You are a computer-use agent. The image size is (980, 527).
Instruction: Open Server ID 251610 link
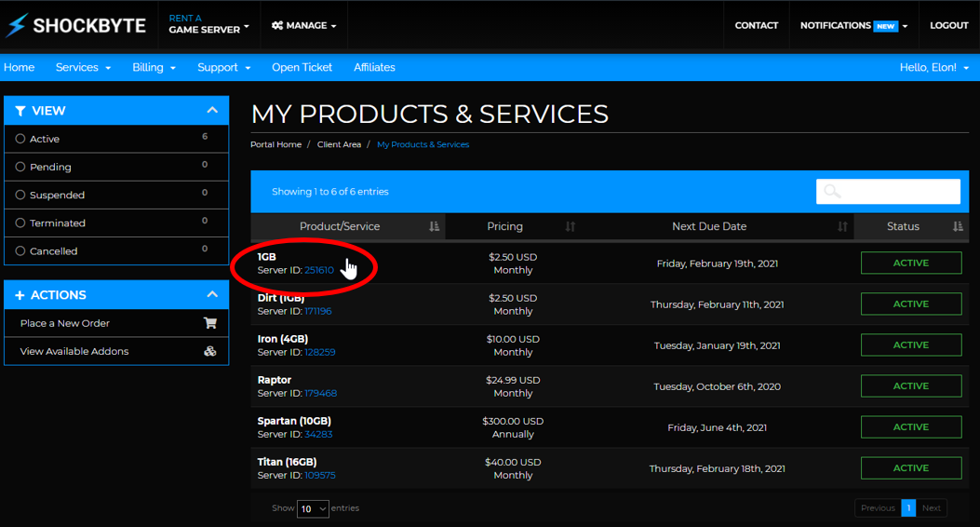point(318,270)
